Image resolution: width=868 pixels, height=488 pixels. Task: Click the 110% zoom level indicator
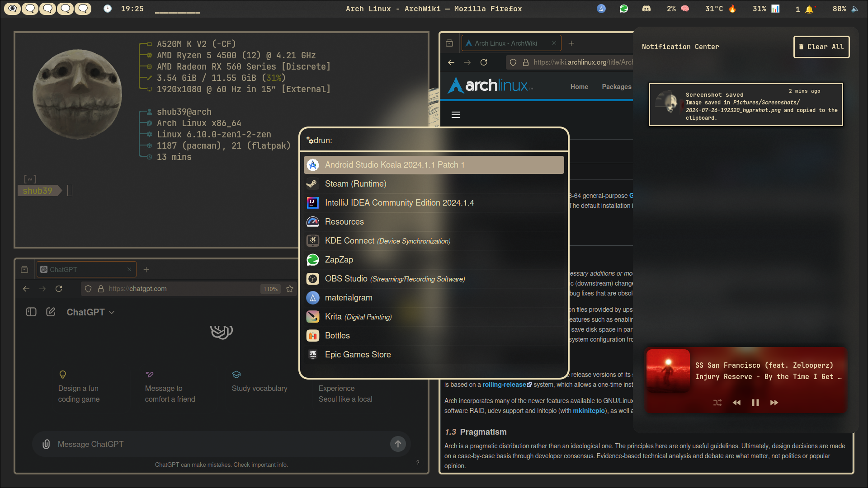[270, 289]
